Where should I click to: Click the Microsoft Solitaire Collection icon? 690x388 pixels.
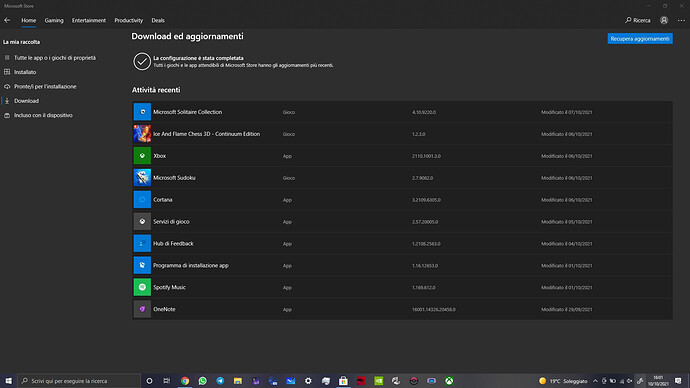coord(142,112)
